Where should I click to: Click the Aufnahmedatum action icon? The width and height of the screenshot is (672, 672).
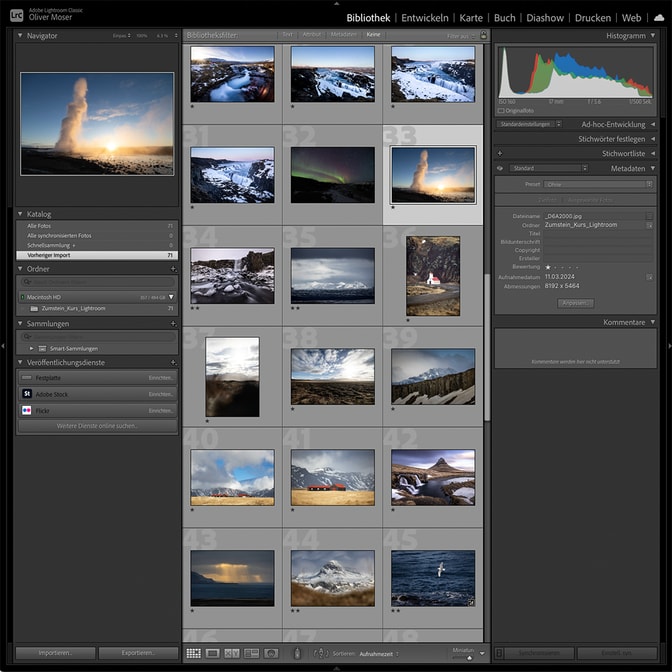click(x=649, y=277)
